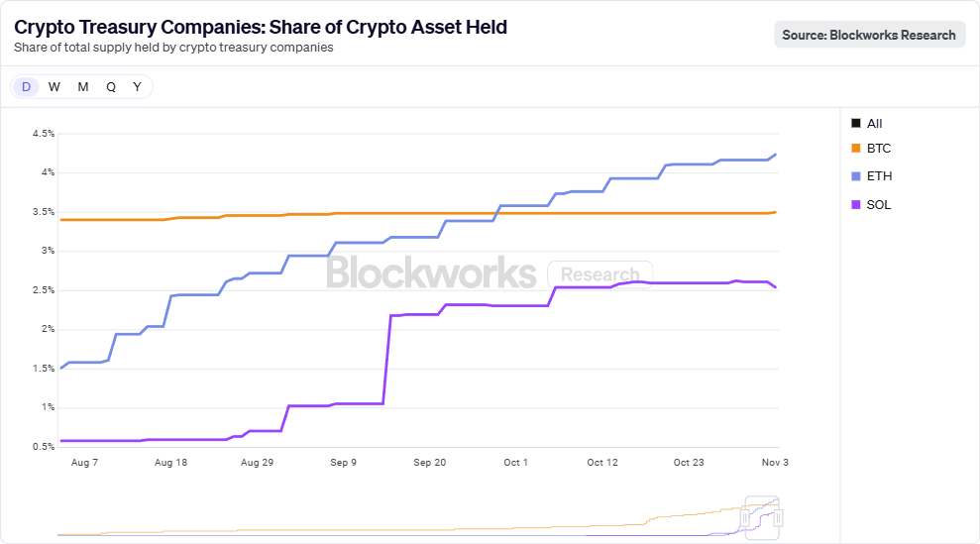Switch to weekly (W) interval
Viewport: 980px width, 544px height.
[54, 87]
